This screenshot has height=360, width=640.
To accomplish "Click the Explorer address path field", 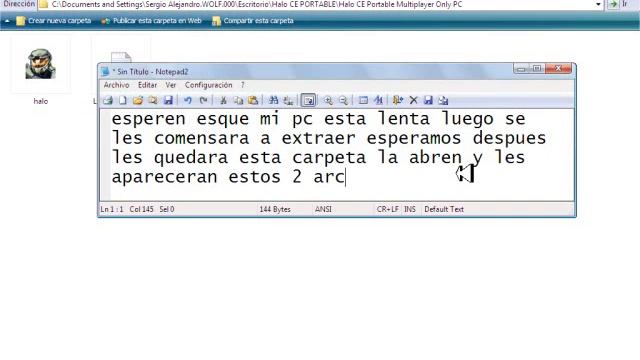I will point(318,4).
